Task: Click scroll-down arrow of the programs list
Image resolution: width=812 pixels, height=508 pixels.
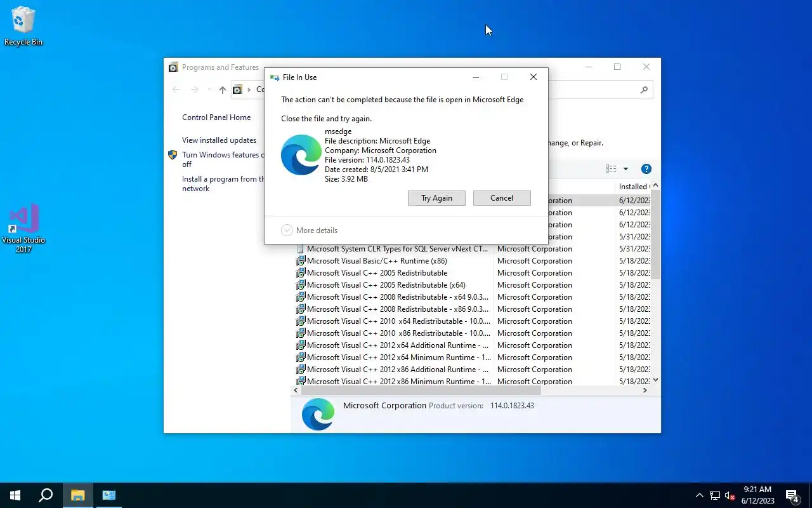Action: (656, 380)
